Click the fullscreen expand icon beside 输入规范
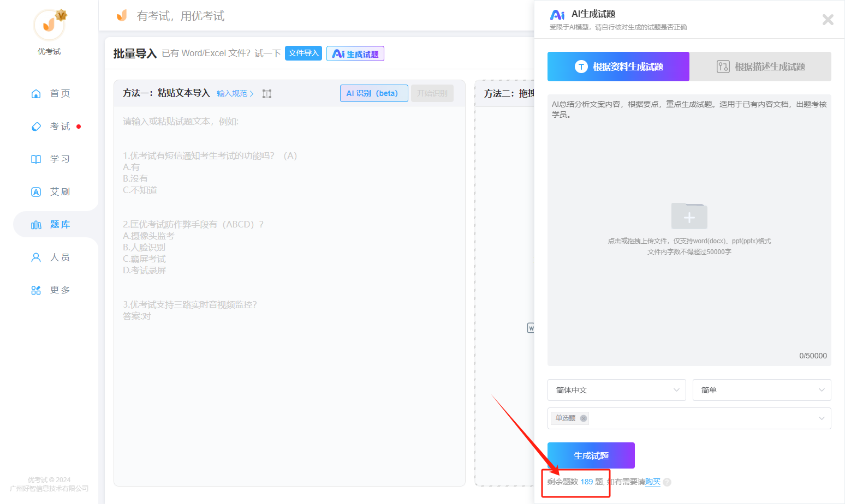 (267, 94)
